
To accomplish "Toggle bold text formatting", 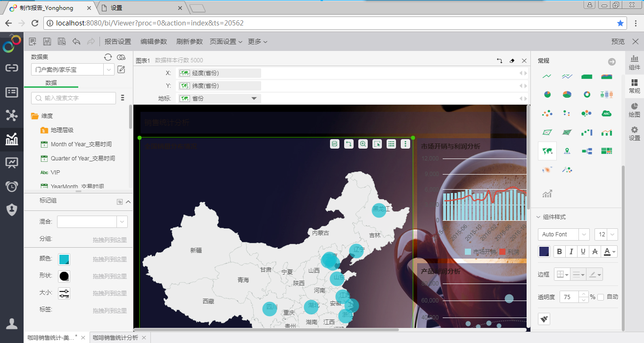I will [560, 251].
